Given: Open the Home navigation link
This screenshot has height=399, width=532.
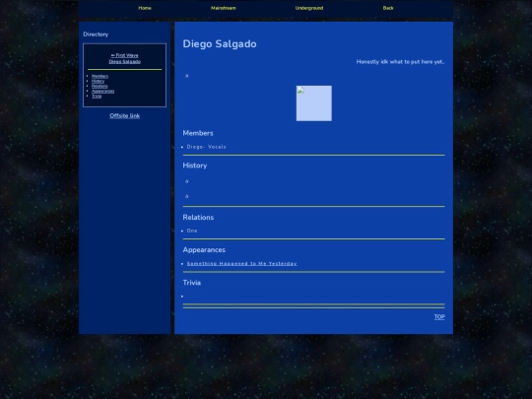Looking at the screenshot, I should [145, 8].
